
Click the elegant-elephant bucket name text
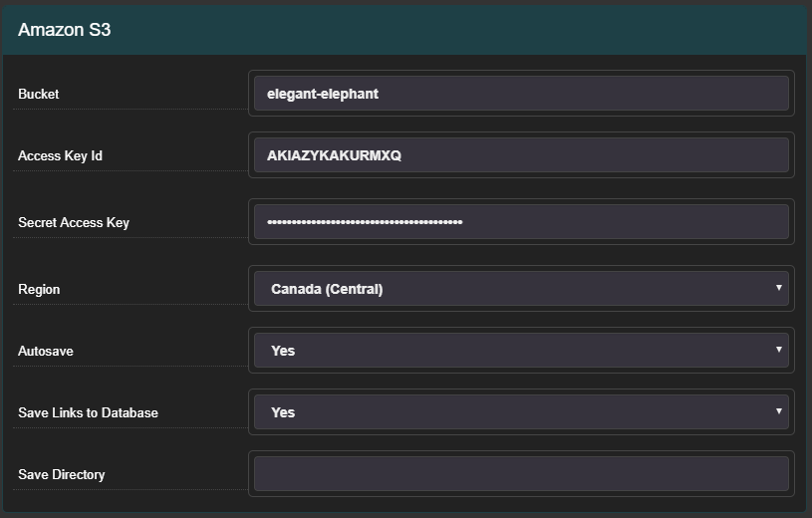(323, 94)
